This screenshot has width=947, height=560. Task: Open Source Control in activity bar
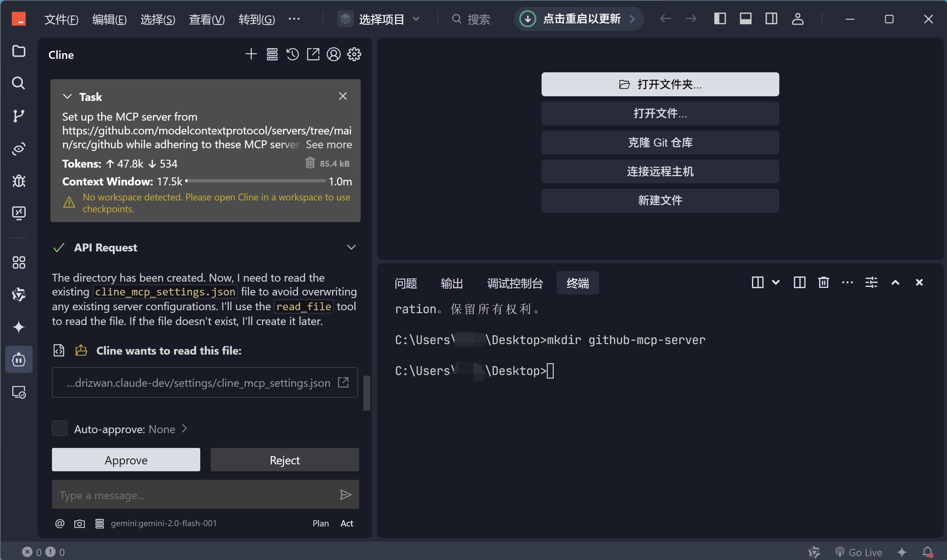pyautogui.click(x=18, y=116)
